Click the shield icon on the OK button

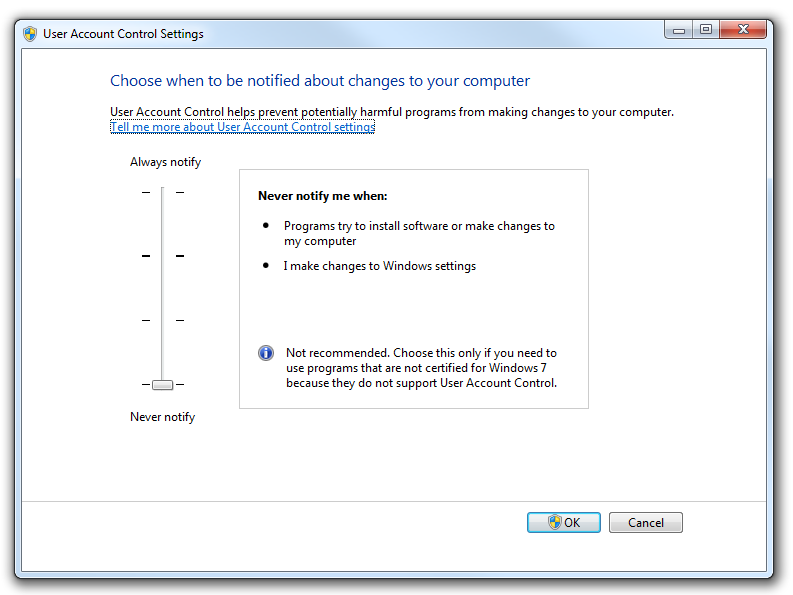[x=554, y=522]
